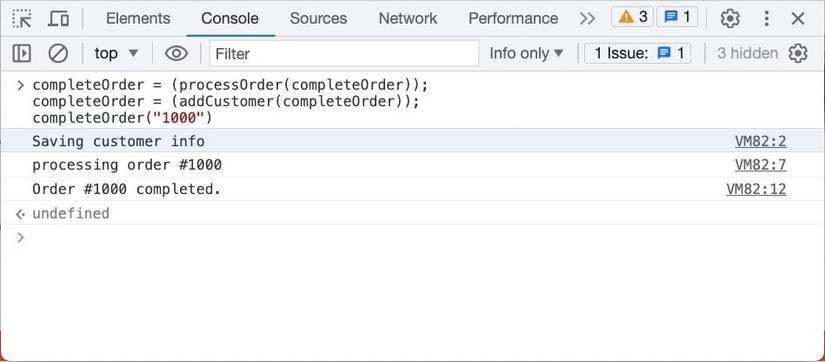Screen dimensions: 825x362
Task: Activate the inspect element picker icon
Action: [22, 18]
